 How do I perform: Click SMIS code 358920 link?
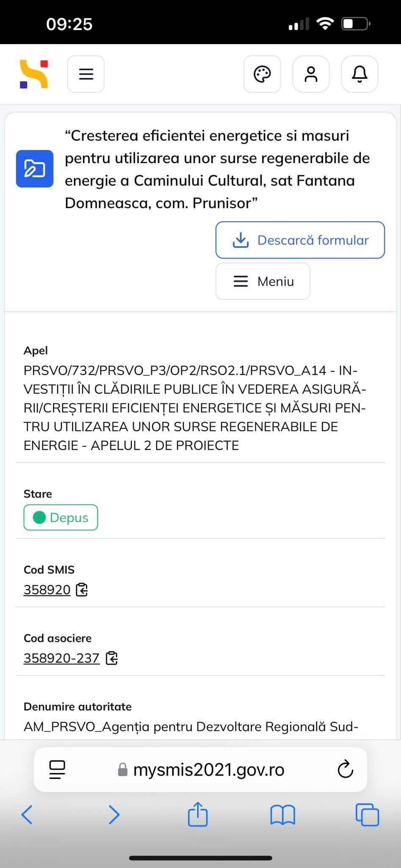click(x=47, y=590)
